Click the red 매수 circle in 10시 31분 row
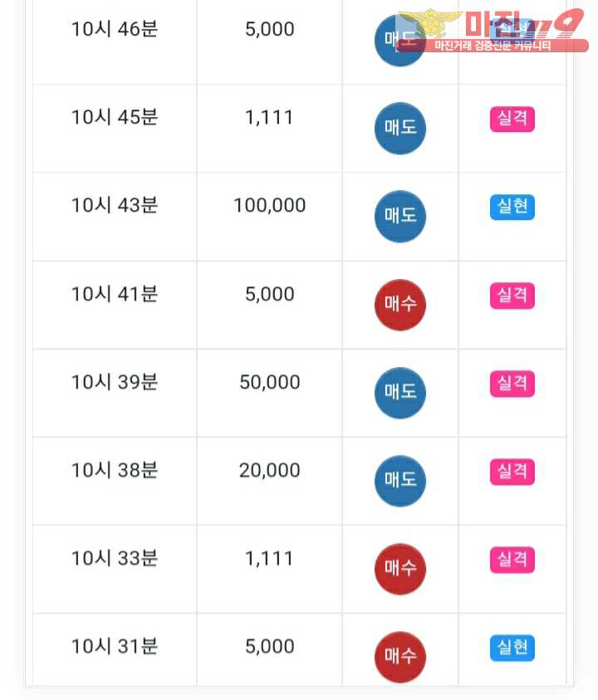This screenshot has height=700, width=598. click(x=399, y=657)
